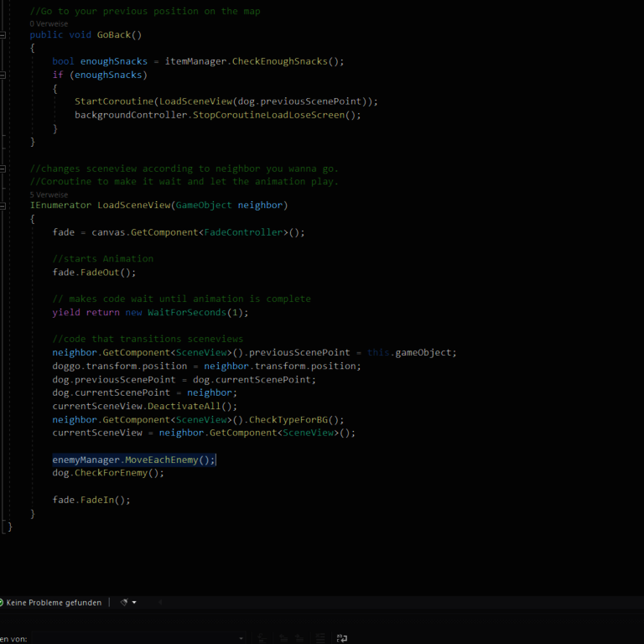Click the go to next message icon
Screen dimensions: 644x644
pos(298,638)
